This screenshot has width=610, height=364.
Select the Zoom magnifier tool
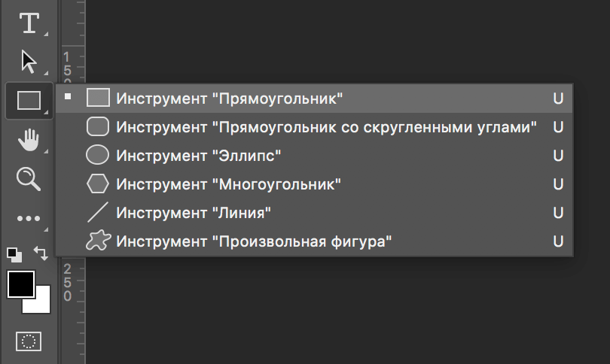29,178
